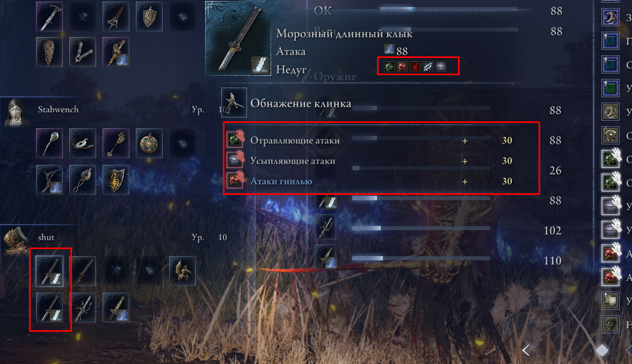Select shut's second-row frost katana slot
632x364 pixels.
49,308
